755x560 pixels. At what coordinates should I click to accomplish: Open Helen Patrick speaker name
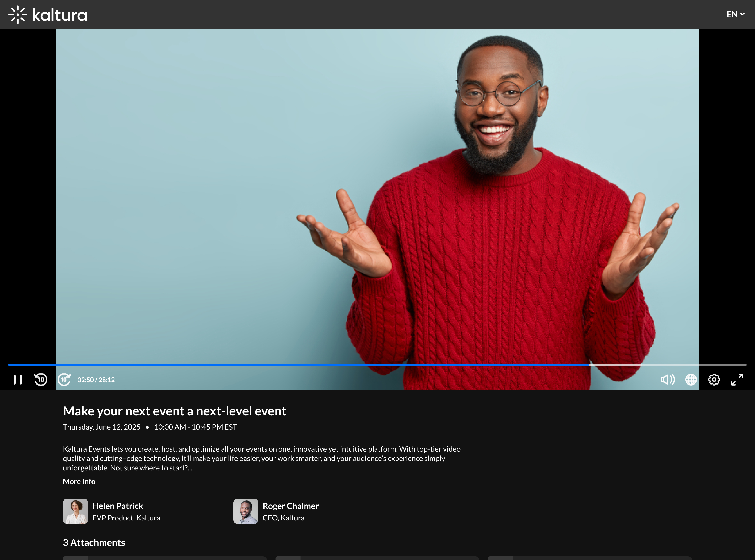pyautogui.click(x=117, y=506)
